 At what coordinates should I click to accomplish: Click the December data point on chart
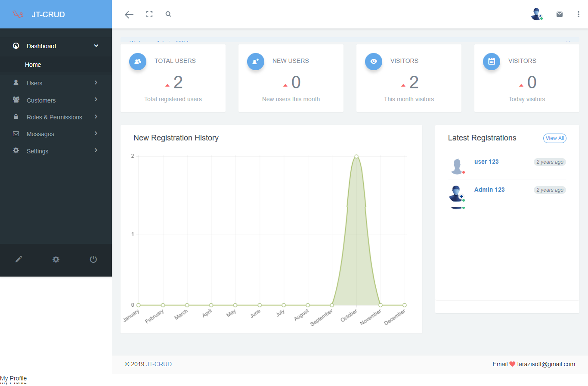click(405, 305)
